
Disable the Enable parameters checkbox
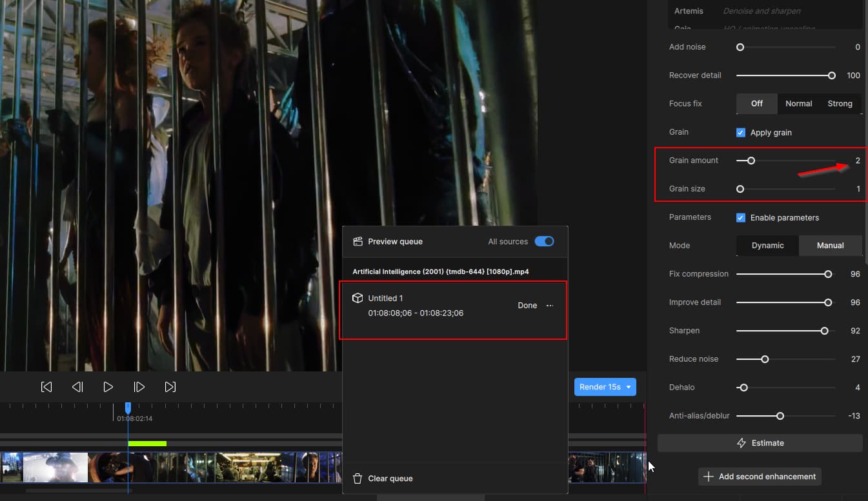741,217
